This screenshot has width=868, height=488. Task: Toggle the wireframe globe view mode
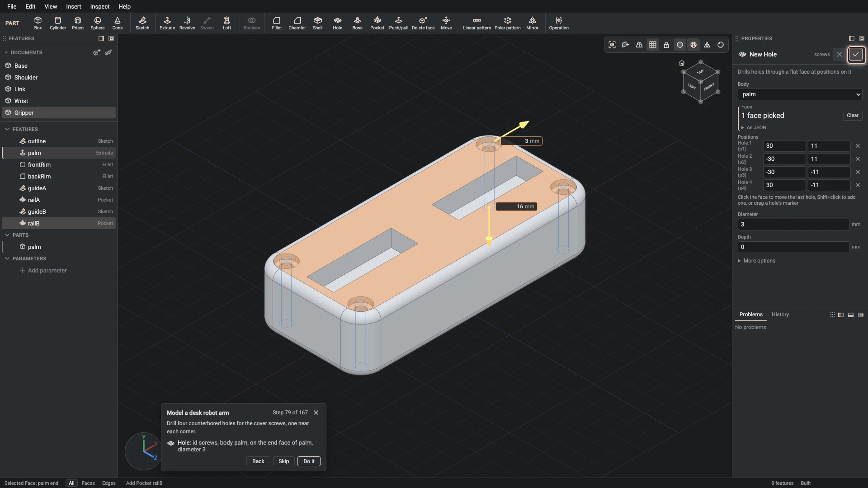693,45
